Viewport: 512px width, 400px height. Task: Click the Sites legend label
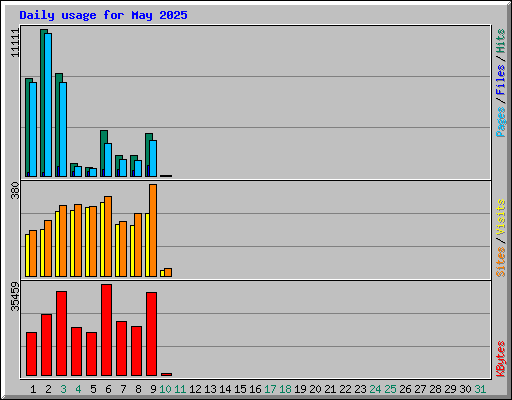pyautogui.click(x=500, y=262)
